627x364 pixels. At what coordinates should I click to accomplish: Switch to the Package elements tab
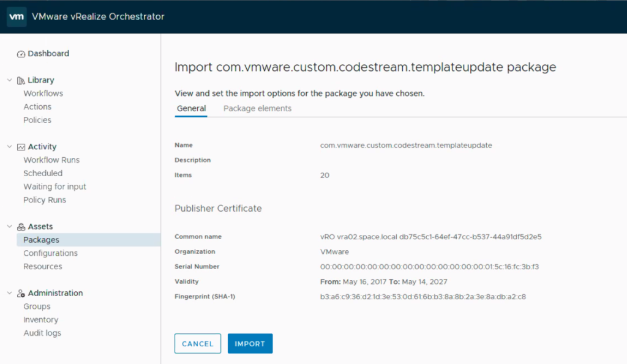tap(257, 109)
